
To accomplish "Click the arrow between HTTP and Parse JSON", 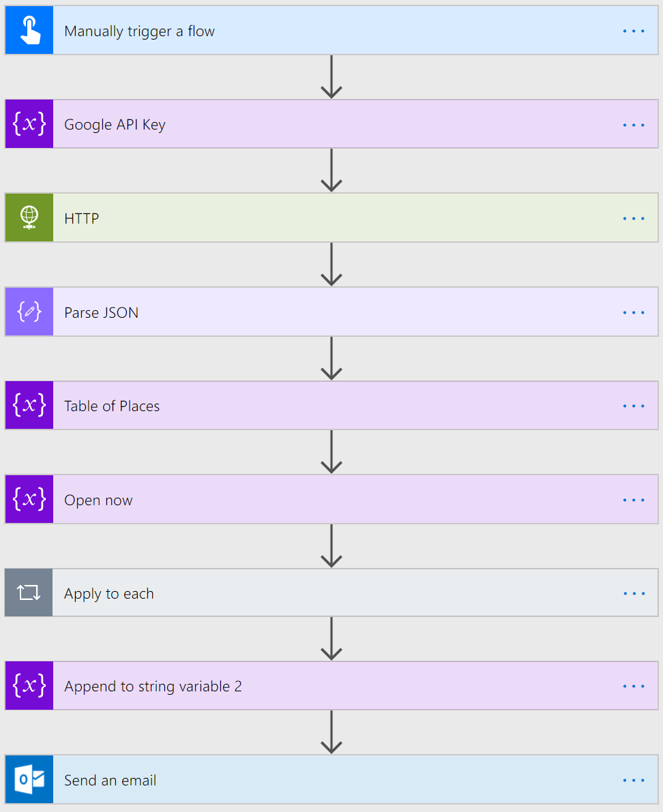I will 331,264.
